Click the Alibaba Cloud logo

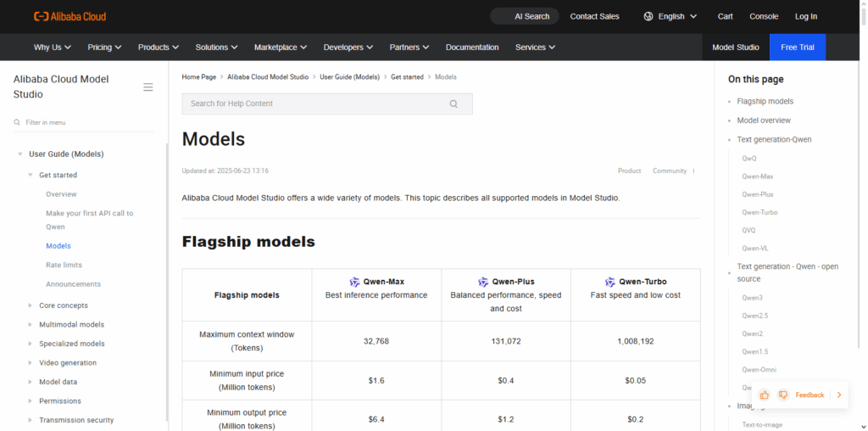tap(70, 17)
